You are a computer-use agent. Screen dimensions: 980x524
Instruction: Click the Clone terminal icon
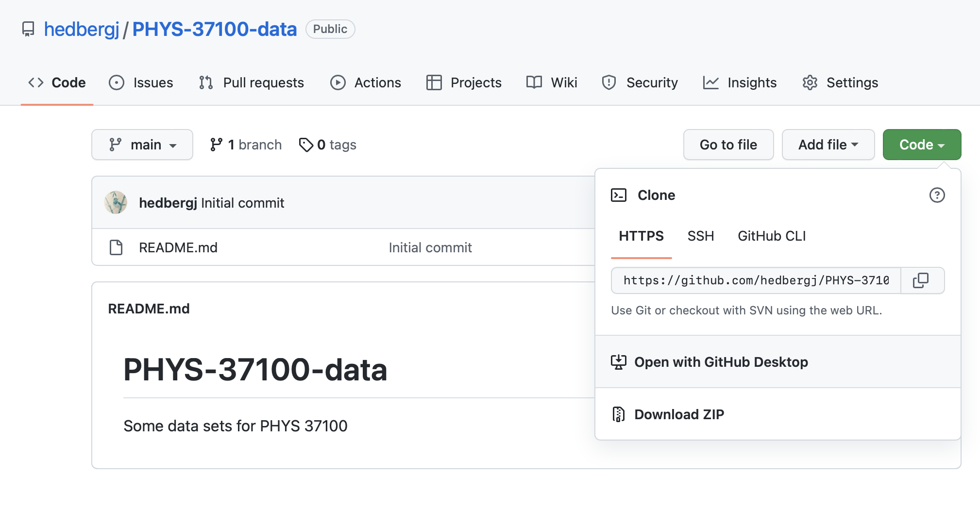coord(619,195)
